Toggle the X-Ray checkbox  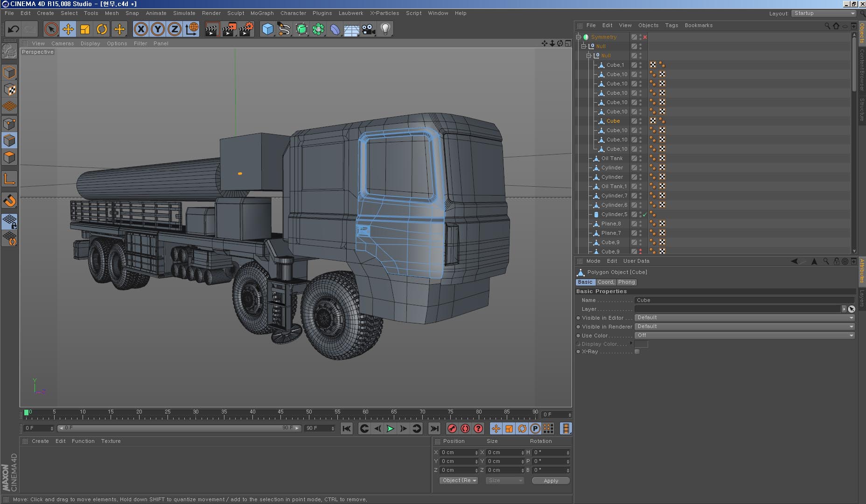pos(637,351)
